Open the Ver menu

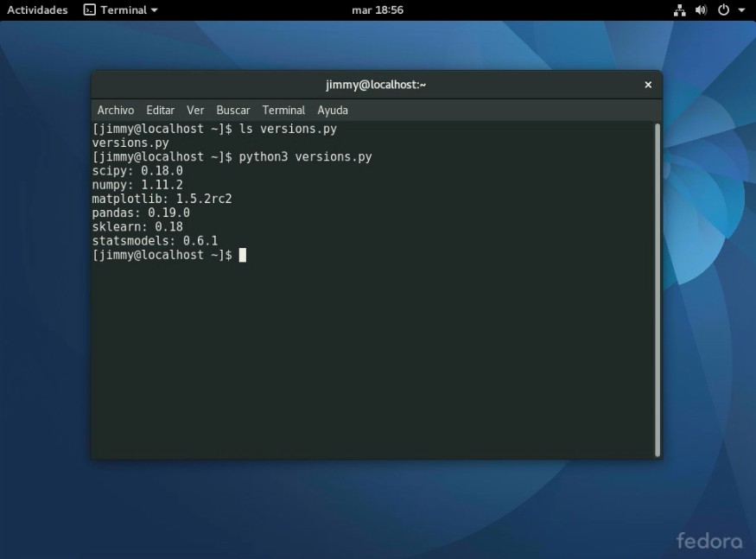point(195,111)
